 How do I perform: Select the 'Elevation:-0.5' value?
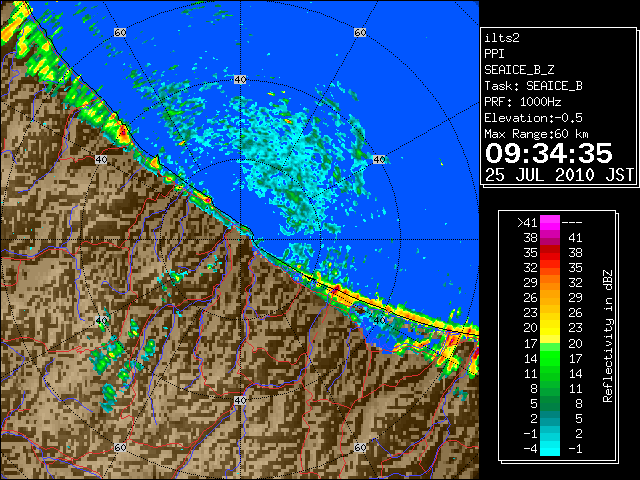pos(533,118)
